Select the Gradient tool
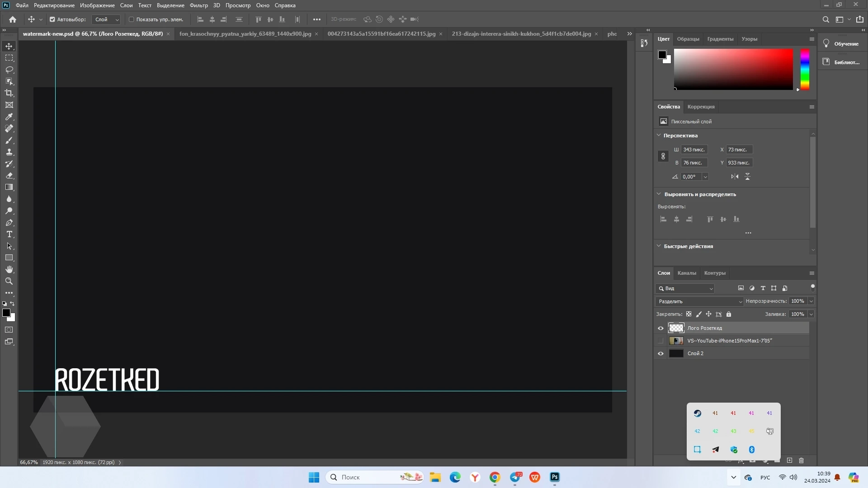 9,187
